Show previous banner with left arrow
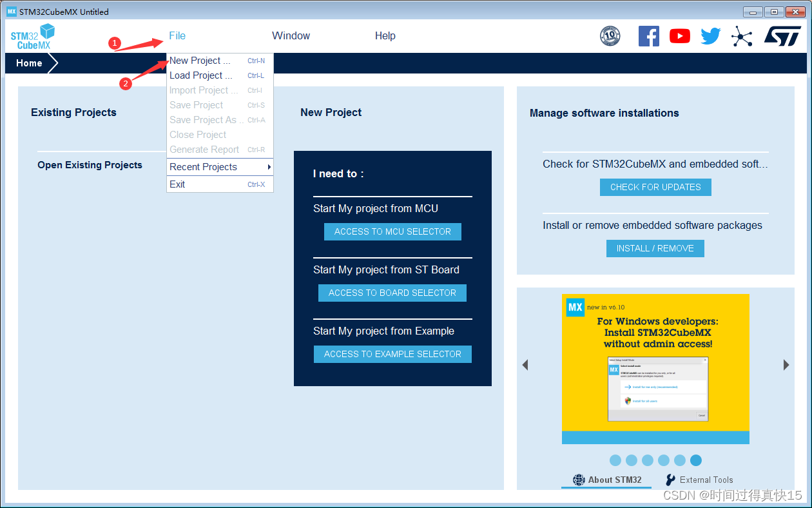This screenshot has width=812, height=508. coord(525,365)
